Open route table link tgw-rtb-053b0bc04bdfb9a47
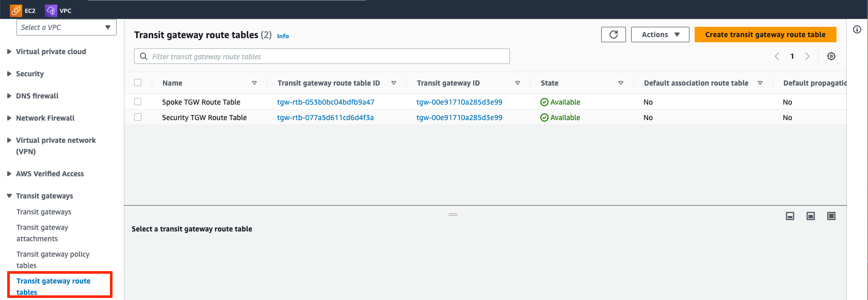 pos(326,102)
